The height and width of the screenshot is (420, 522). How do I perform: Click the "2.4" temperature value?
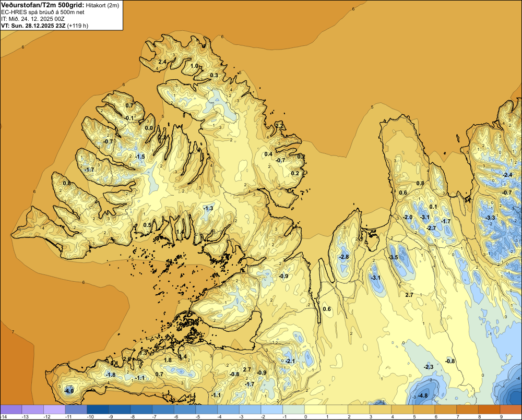[x=162, y=62]
